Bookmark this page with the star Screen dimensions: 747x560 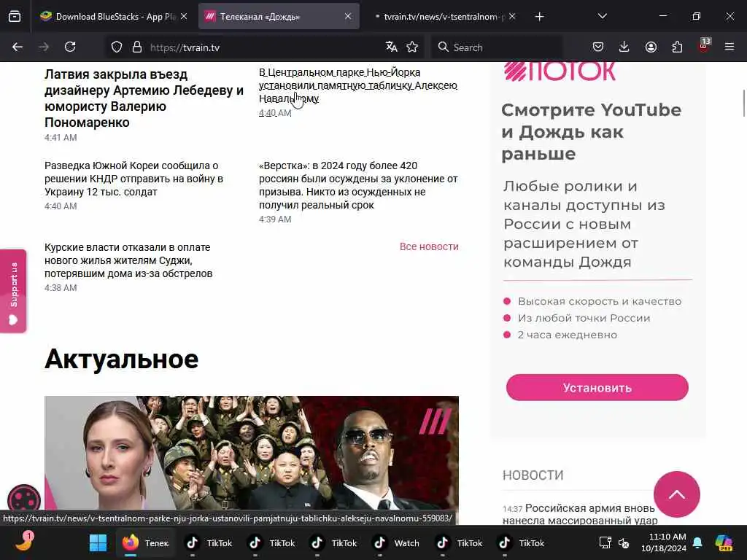click(412, 47)
